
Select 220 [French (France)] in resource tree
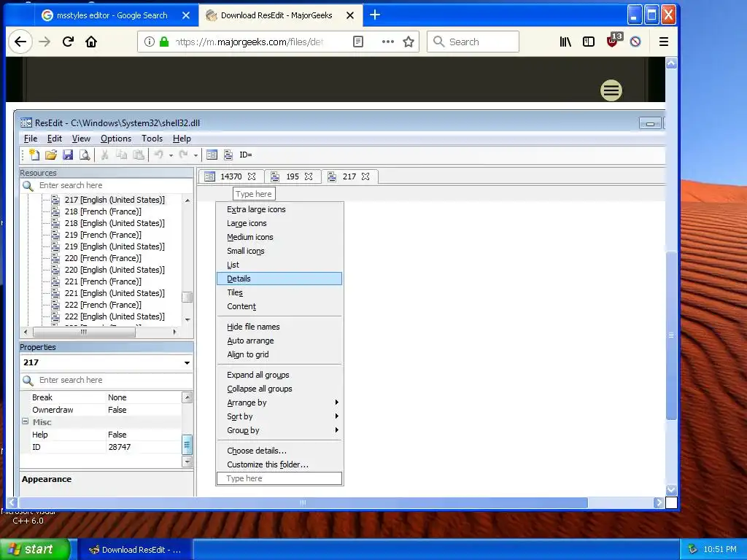coord(103,258)
